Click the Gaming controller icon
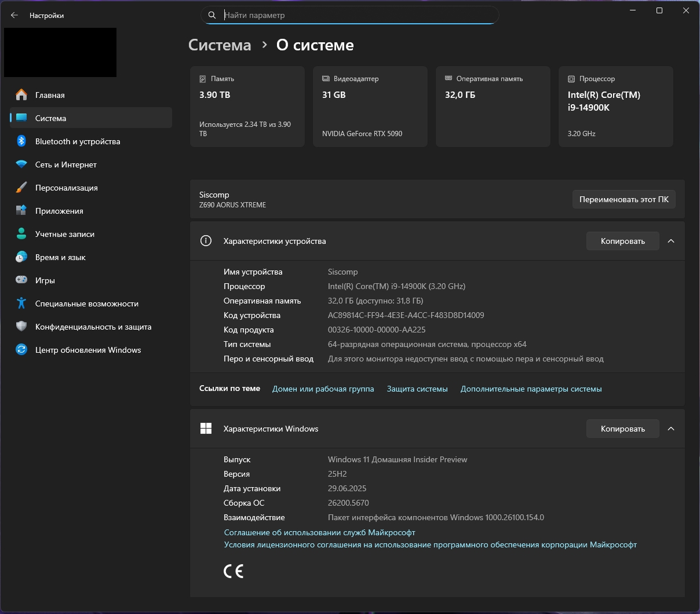The width and height of the screenshot is (700, 614). (21, 280)
